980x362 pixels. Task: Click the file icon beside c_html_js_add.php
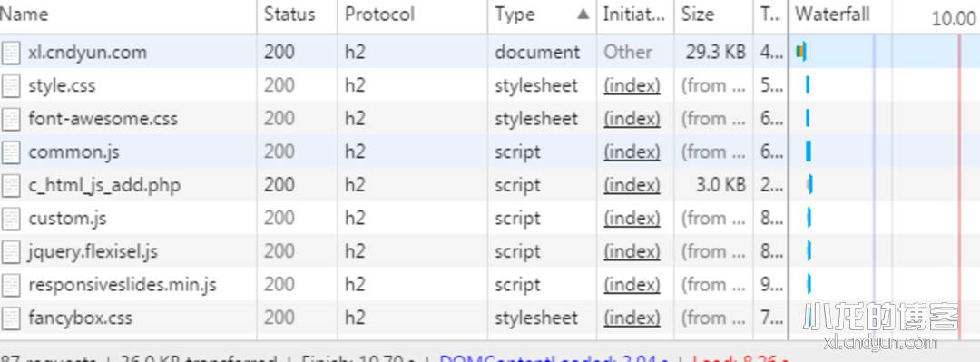click(11, 185)
